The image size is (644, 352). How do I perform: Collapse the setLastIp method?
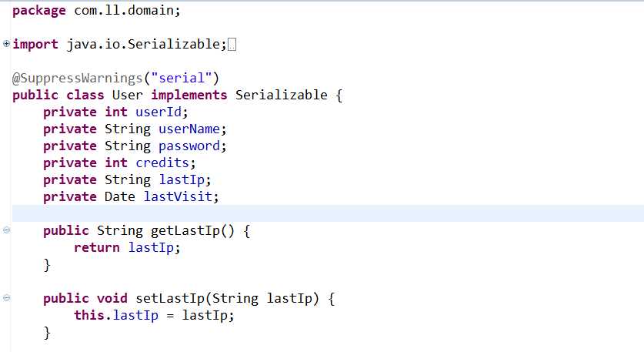6,298
